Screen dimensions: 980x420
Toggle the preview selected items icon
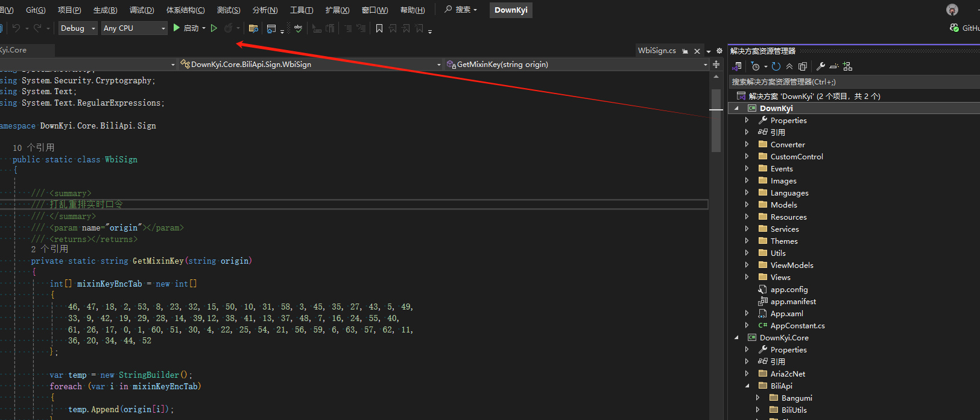(834, 66)
